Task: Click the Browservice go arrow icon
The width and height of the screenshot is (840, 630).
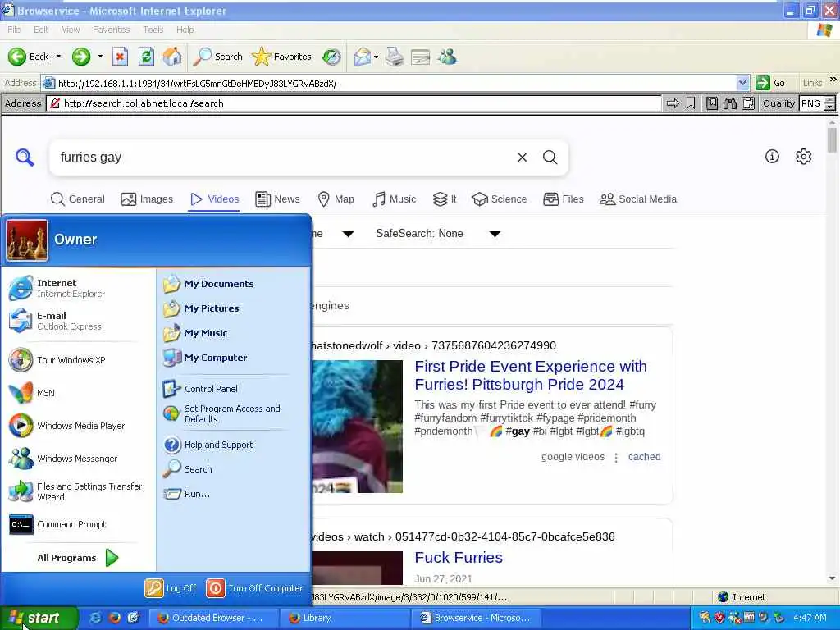Action: tap(673, 103)
